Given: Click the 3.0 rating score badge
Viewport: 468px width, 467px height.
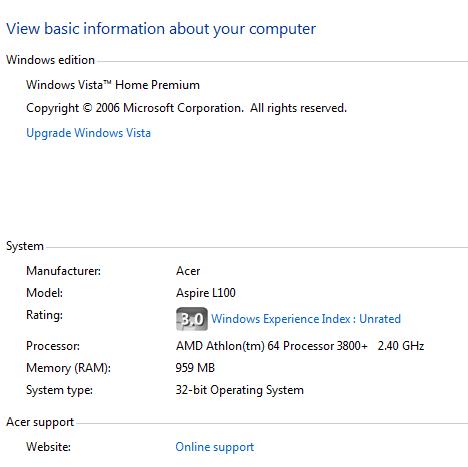Looking at the screenshot, I should tap(192, 319).
